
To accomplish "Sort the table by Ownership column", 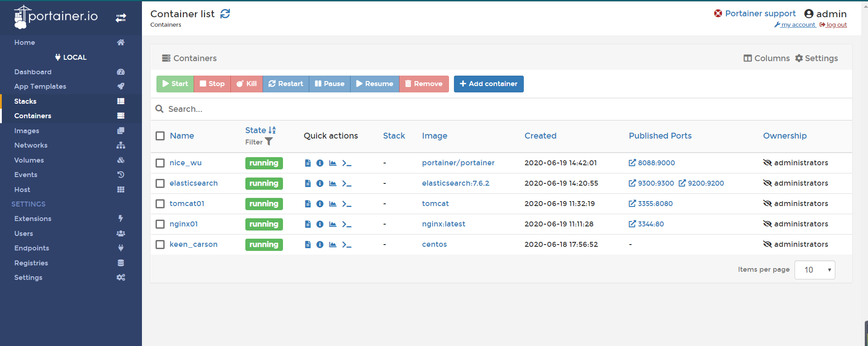I will coord(785,136).
